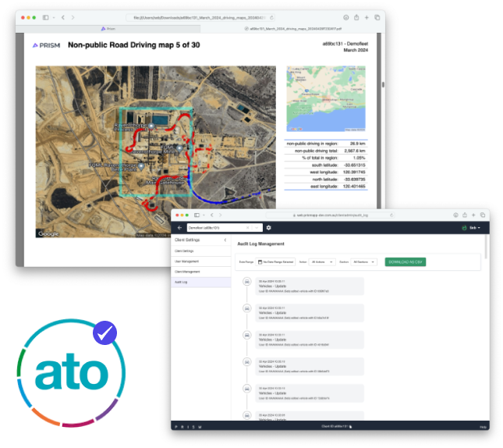Clear the Demofleet client selection
The image size is (503, 448).
point(248,228)
